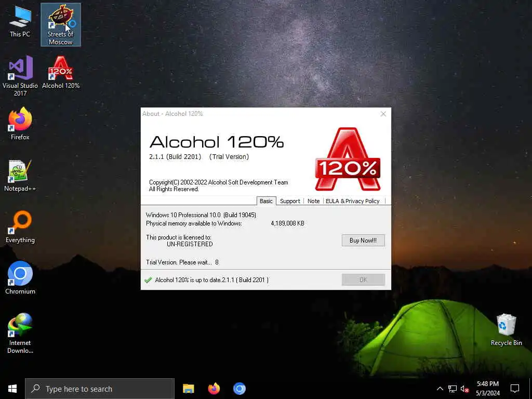Select the Internet Download Manager shortcut

(20, 334)
